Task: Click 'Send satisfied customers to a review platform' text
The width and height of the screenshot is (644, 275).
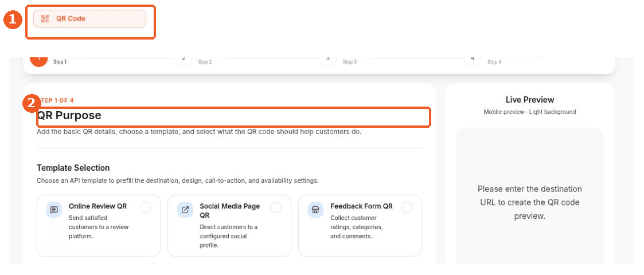Action: pos(99,227)
